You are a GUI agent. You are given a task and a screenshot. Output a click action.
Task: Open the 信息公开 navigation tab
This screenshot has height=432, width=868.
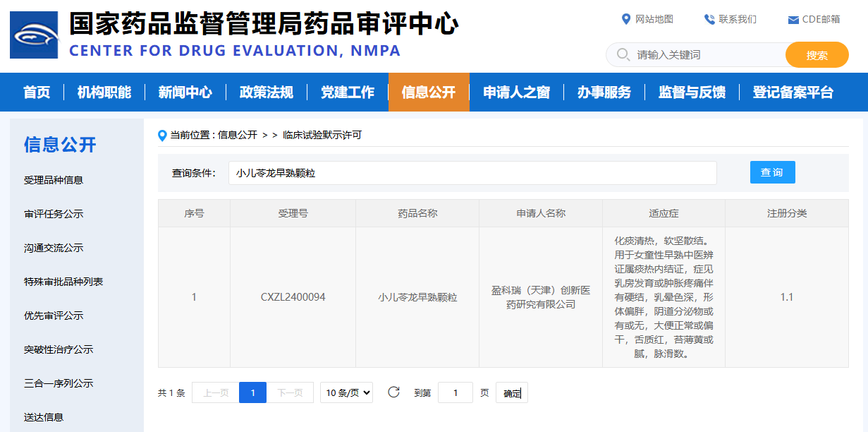429,92
